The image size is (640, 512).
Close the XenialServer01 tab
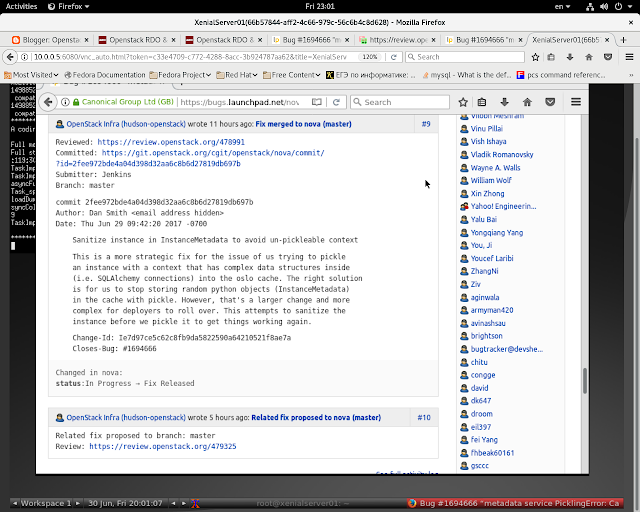[607, 40]
